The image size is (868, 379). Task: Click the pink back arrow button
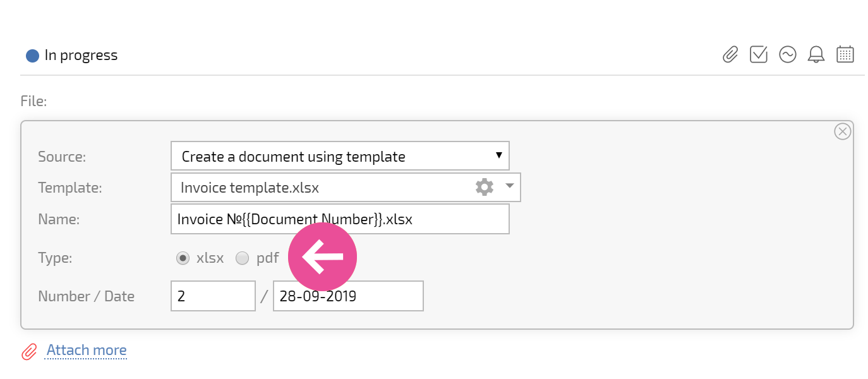coord(323,257)
